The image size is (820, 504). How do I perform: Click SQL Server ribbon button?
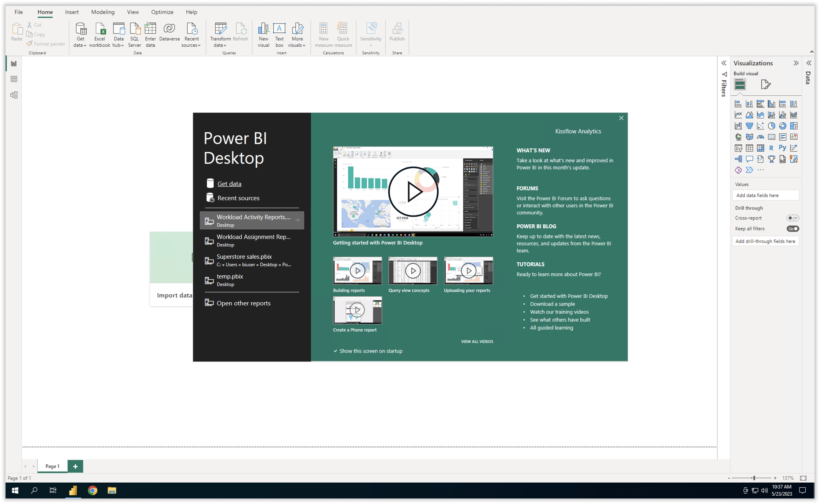[x=134, y=35]
